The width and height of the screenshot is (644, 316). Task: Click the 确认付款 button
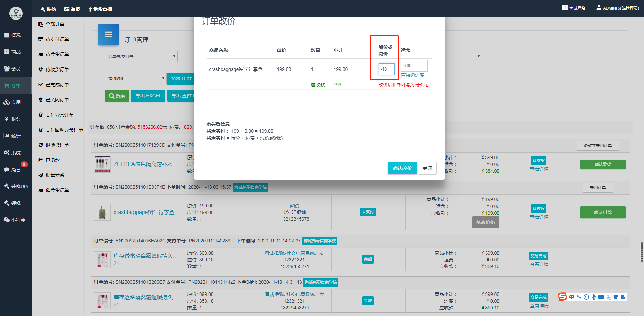(x=603, y=212)
